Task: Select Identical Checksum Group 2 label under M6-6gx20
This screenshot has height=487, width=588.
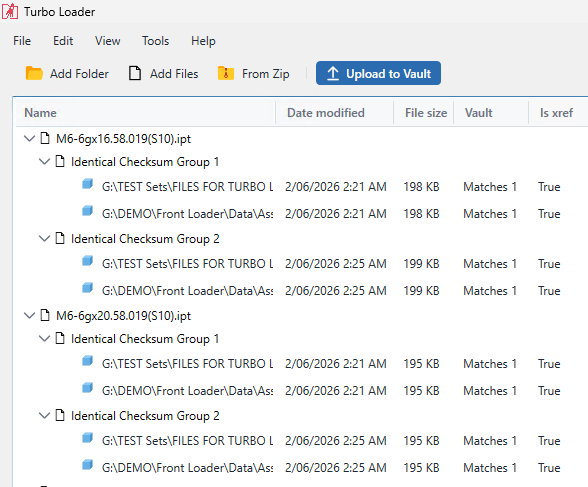Action: point(145,415)
